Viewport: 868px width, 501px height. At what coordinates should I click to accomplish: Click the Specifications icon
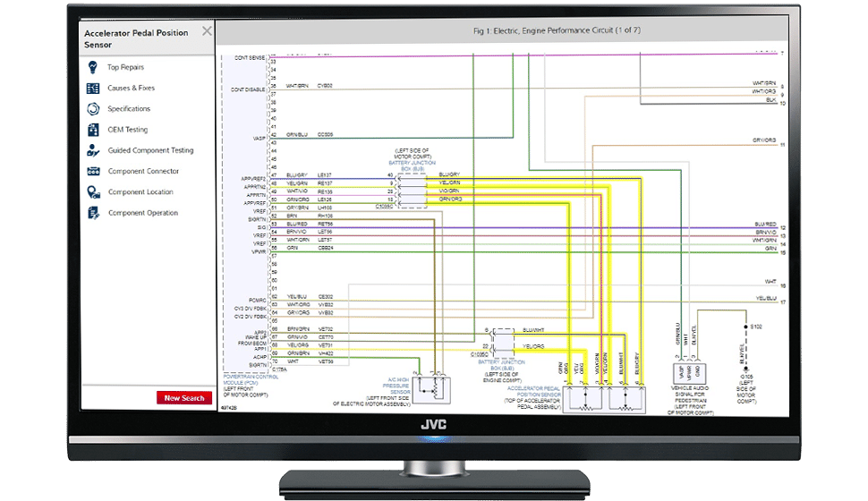click(93, 108)
